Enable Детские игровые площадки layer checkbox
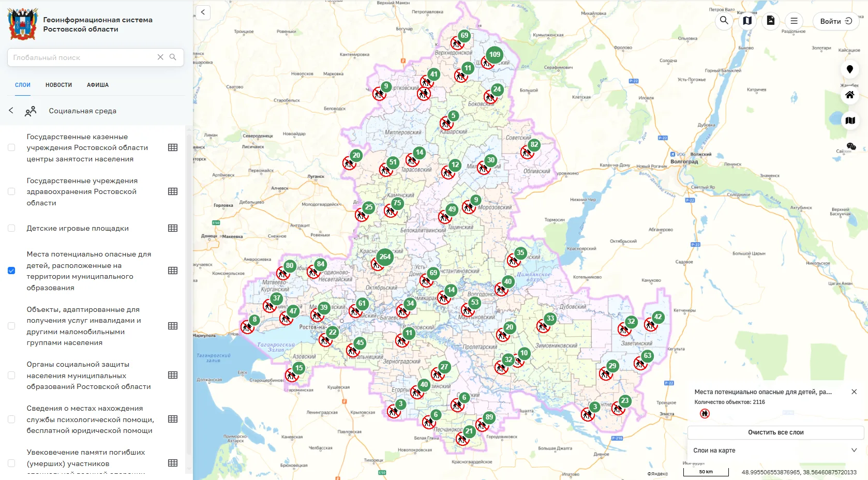This screenshot has width=868, height=480. [x=11, y=228]
